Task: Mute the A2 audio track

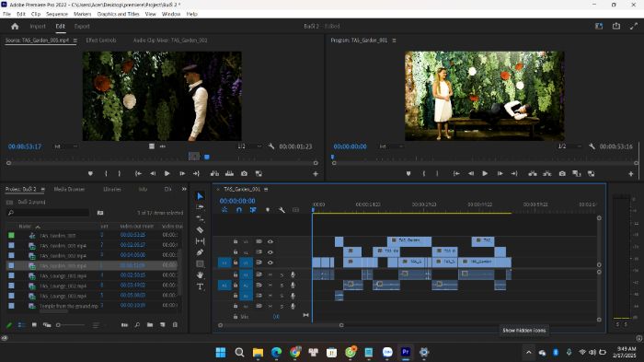Action: (x=270, y=285)
